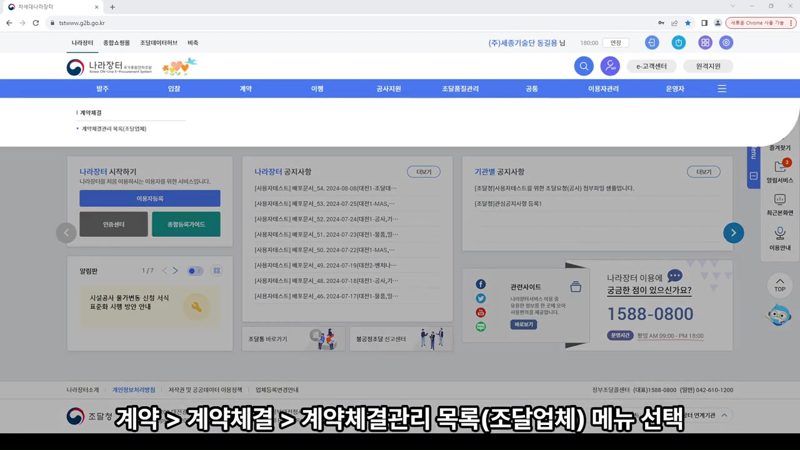Open the 이용안내 usage guide icon

[780, 238]
